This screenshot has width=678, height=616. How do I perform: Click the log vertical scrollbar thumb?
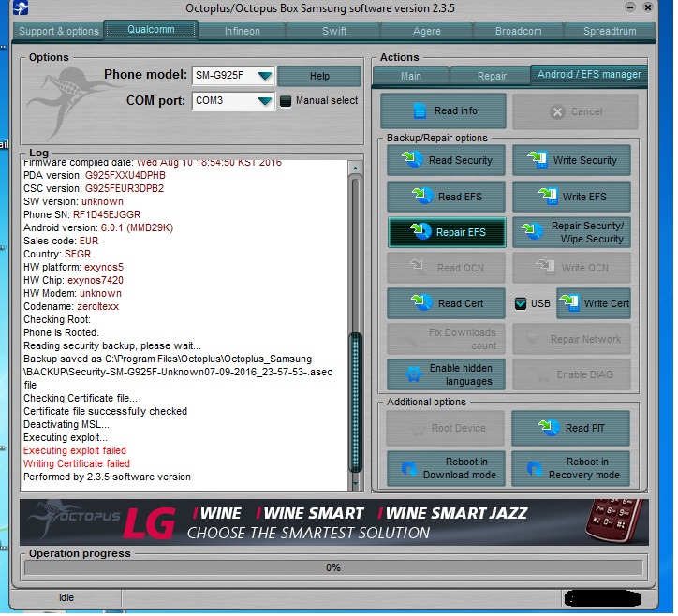355,402
